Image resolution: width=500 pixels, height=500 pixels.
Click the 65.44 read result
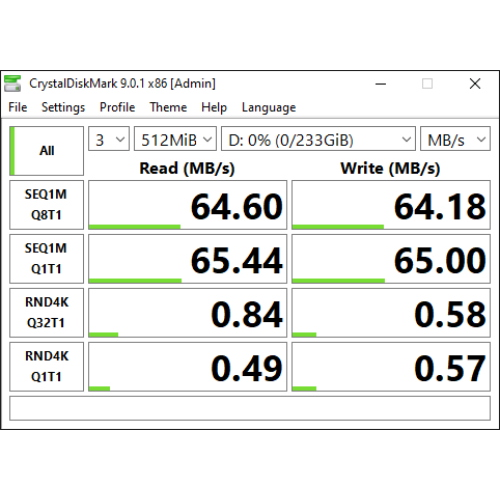pos(188,259)
